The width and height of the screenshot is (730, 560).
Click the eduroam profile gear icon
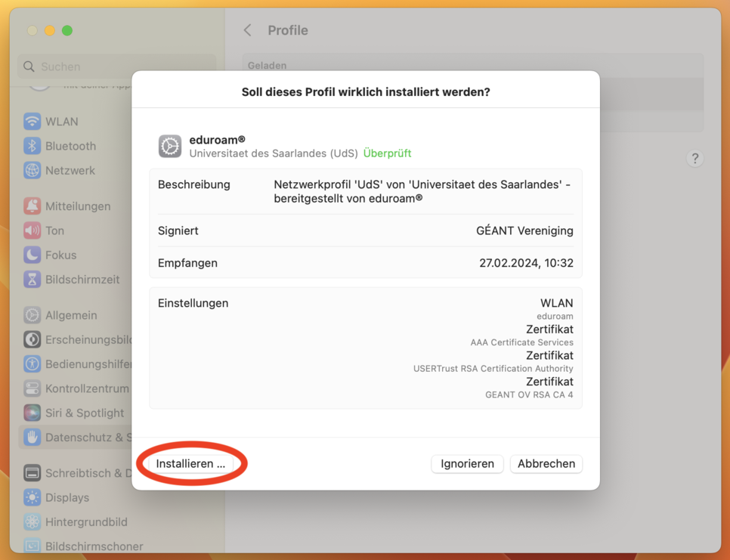point(170,146)
